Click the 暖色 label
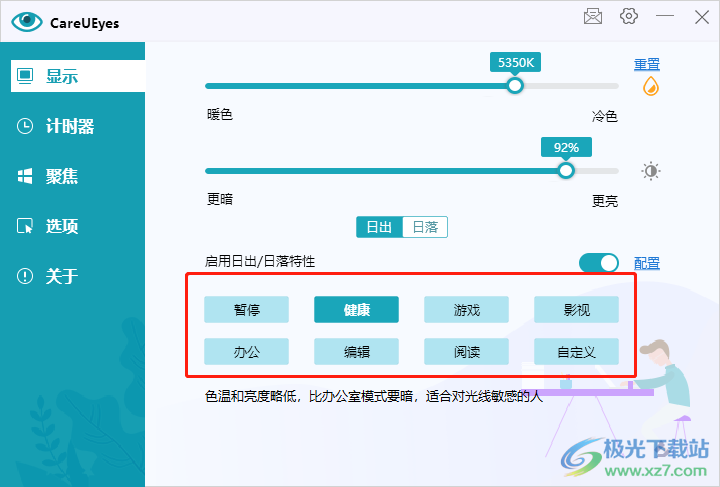Image resolution: width=720 pixels, height=487 pixels. (220, 114)
